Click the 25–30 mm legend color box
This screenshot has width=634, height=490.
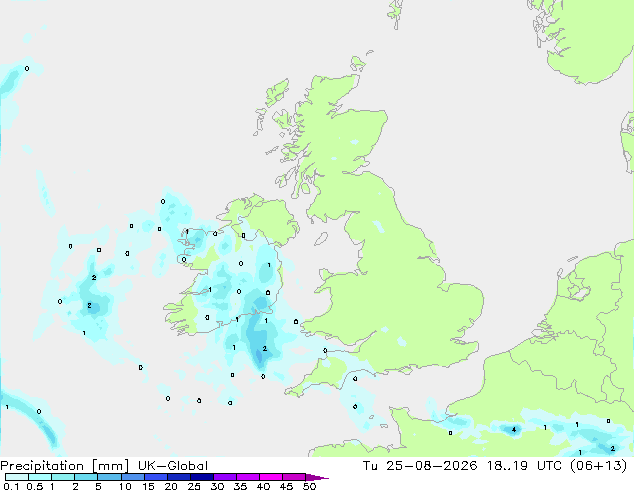point(202,477)
